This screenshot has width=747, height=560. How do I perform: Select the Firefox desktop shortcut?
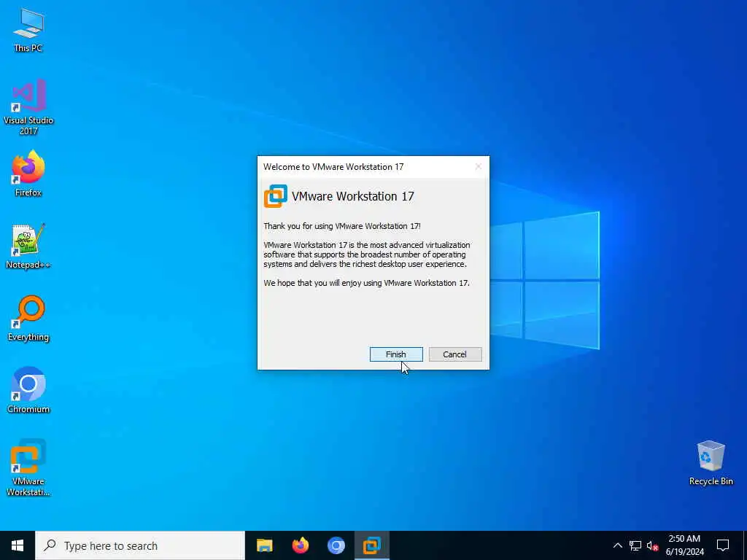coord(28,174)
